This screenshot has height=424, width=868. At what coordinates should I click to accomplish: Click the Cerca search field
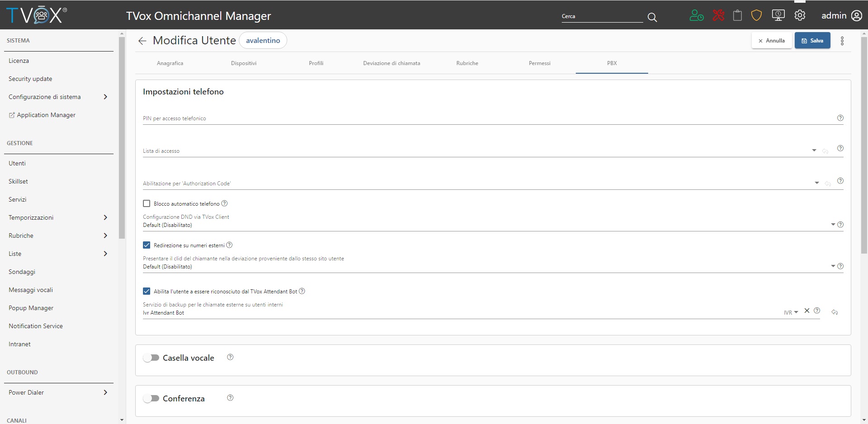pos(602,16)
